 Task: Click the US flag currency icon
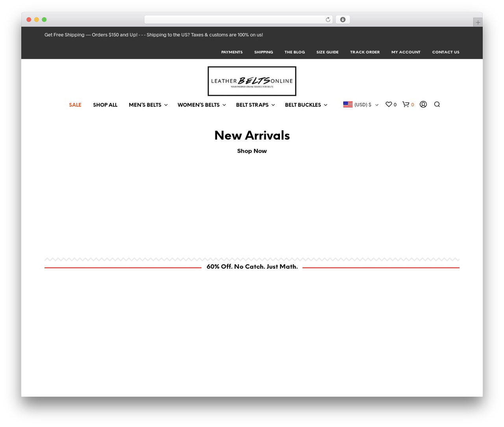pos(348,105)
